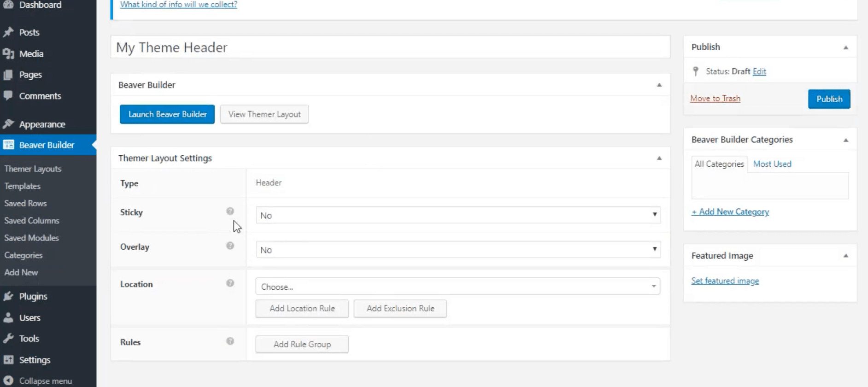Open Themer Layouts submenu item
The height and width of the screenshot is (387, 868).
click(x=33, y=169)
